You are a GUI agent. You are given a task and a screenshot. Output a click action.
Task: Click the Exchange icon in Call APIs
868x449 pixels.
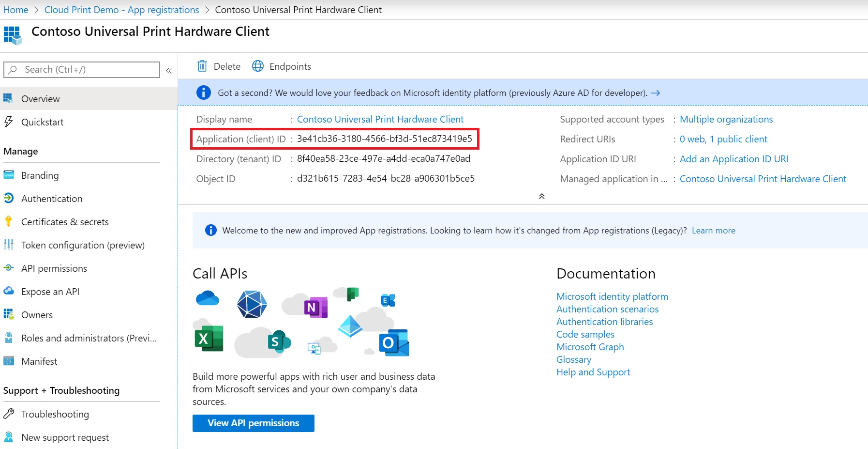click(x=388, y=300)
